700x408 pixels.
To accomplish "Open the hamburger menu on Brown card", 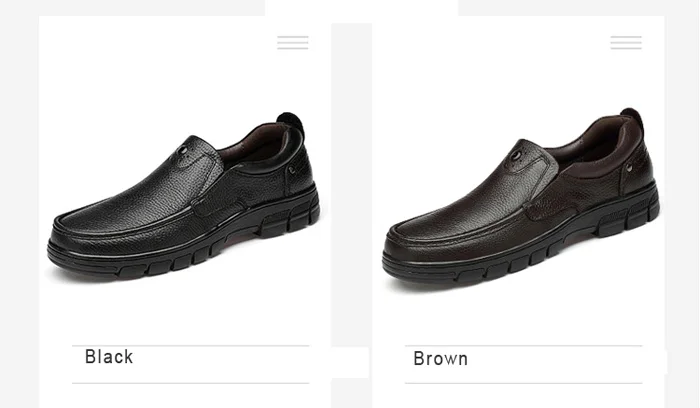I will pyautogui.click(x=626, y=42).
